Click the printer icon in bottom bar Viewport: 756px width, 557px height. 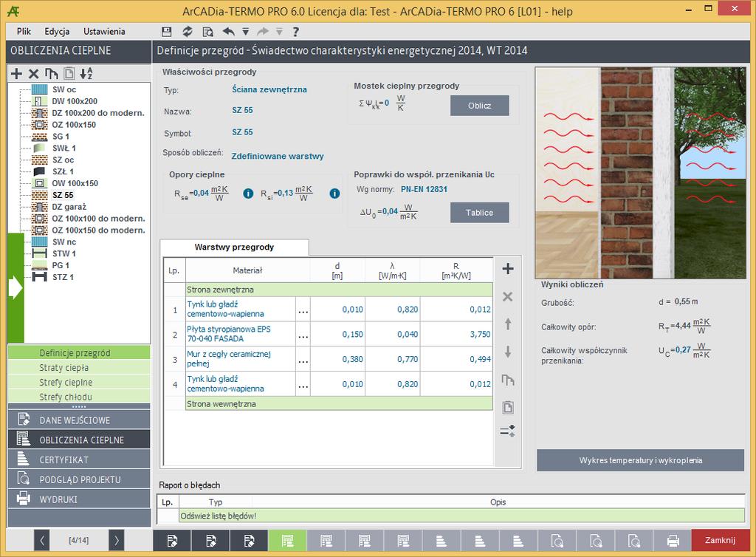point(673,541)
